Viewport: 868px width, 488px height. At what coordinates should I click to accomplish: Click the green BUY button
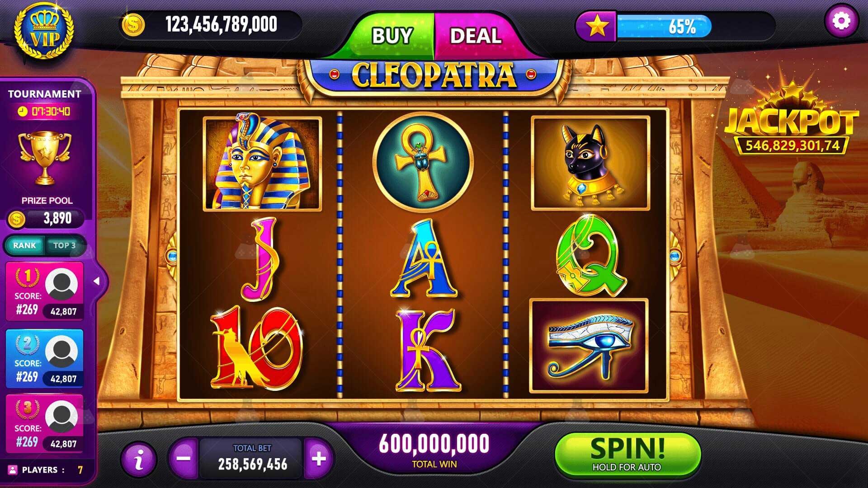click(x=392, y=36)
